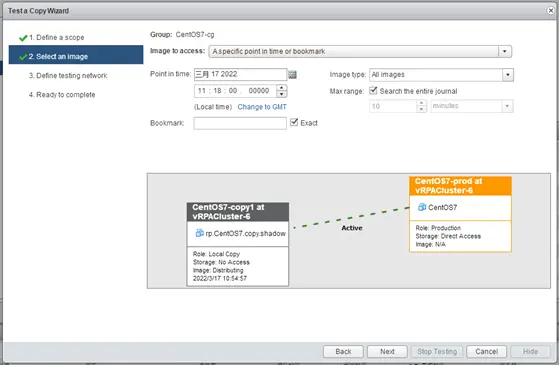Select the CentOS7-copy1 at vRPACluster-6 box header
559x365 pixels.
tap(238, 212)
